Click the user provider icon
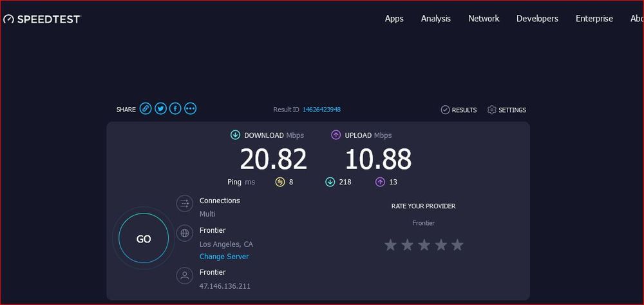 185,276
